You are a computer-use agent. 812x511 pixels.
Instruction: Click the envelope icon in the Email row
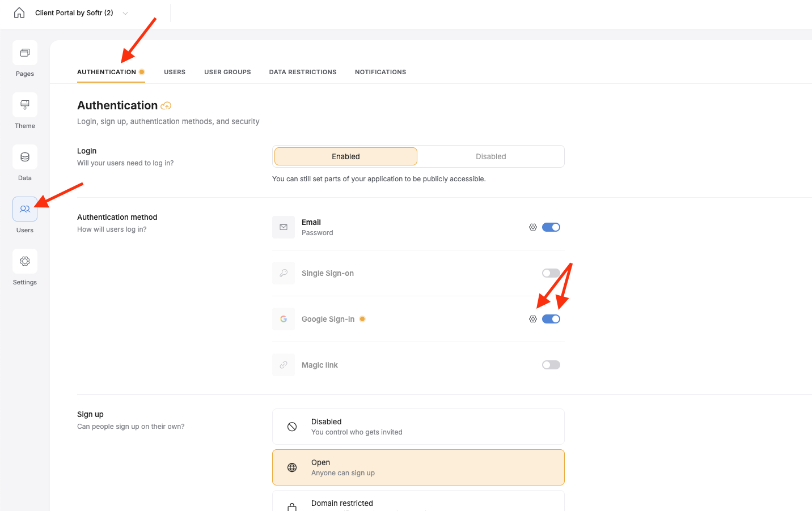(x=283, y=227)
